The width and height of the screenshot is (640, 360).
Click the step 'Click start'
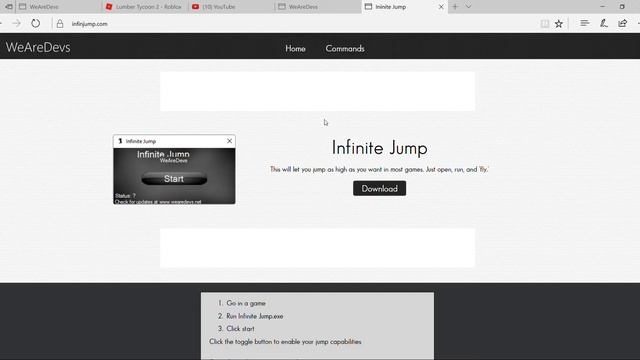(x=240, y=329)
